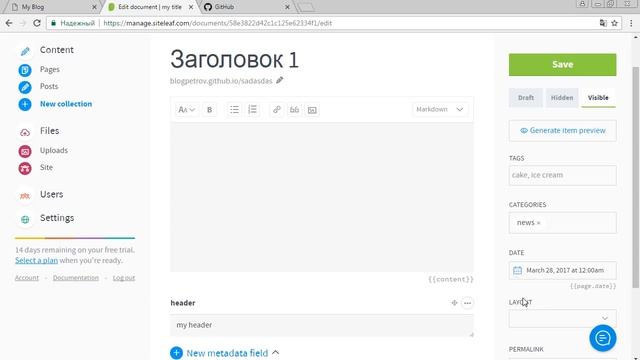Open the Pages section

tap(50, 69)
